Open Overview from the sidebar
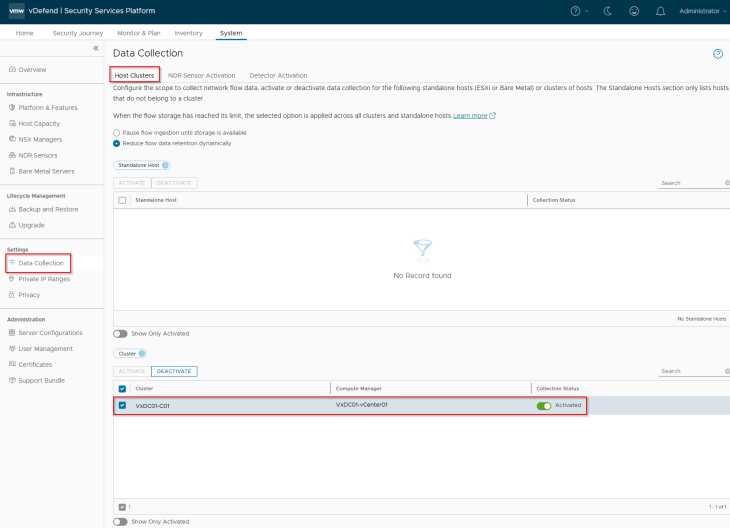Screen dimensions: 730x528 [32, 69]
